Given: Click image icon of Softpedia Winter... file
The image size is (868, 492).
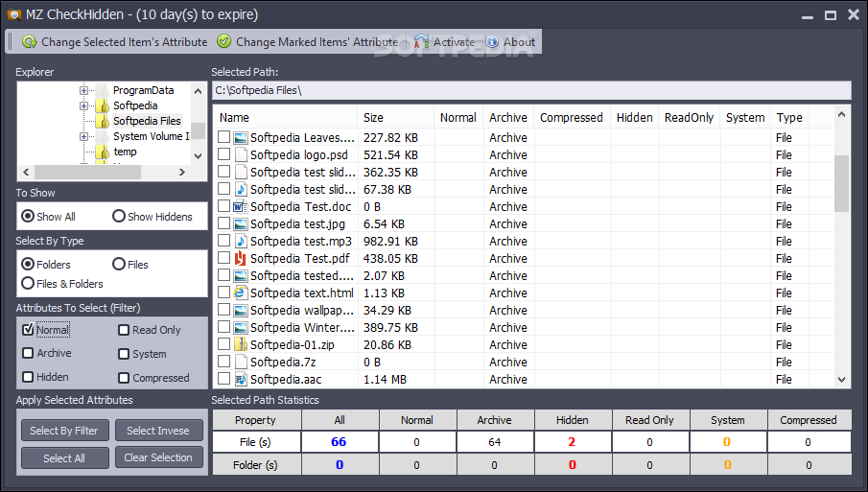Looking at the screenshot, I should [240, 328].
